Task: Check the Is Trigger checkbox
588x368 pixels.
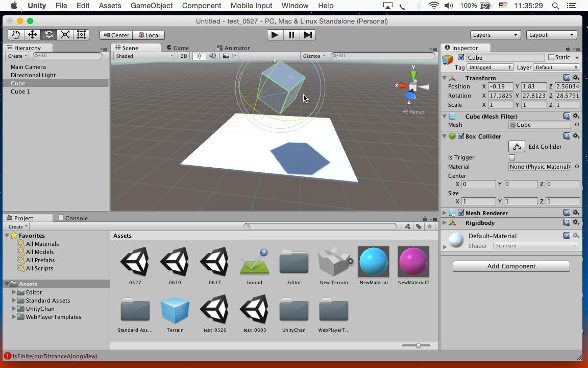Action: pos(512,157)
